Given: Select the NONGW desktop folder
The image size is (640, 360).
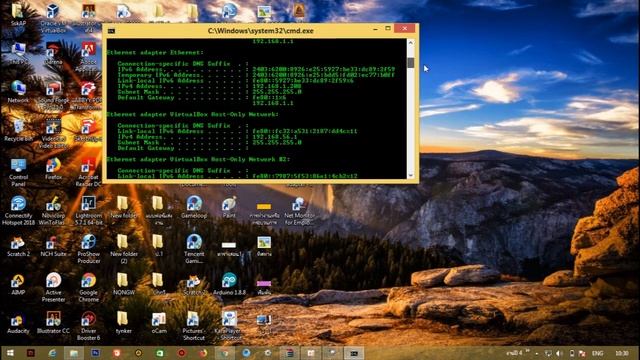Looking at the screenshot, I should tap(124, 284).
